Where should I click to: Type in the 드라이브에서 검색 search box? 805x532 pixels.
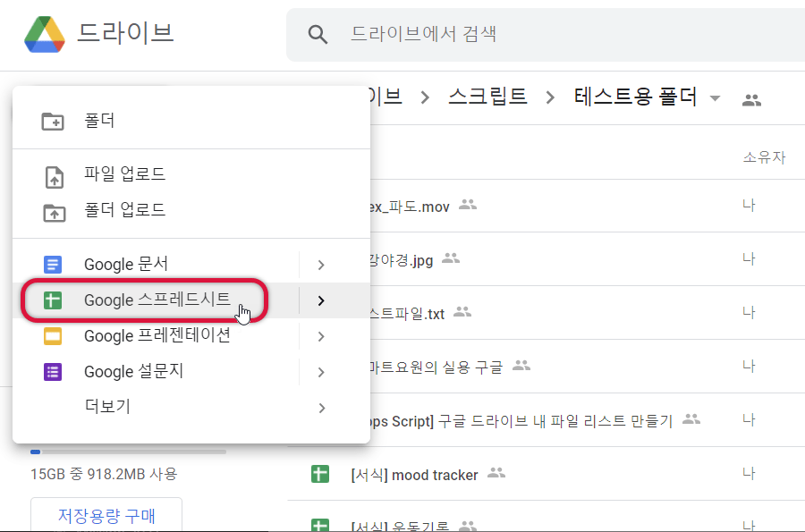pyautogui.click(x=537, y=35)
